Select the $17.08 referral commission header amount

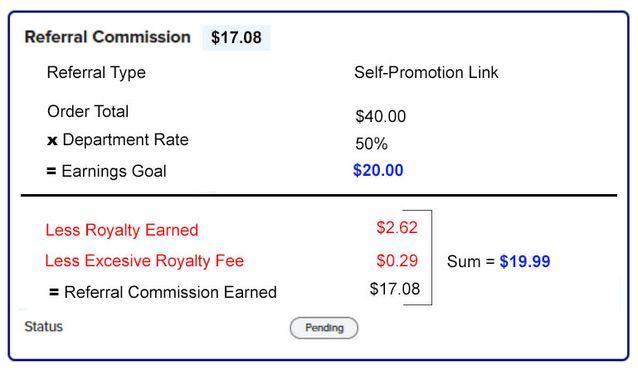coord(236,37)
